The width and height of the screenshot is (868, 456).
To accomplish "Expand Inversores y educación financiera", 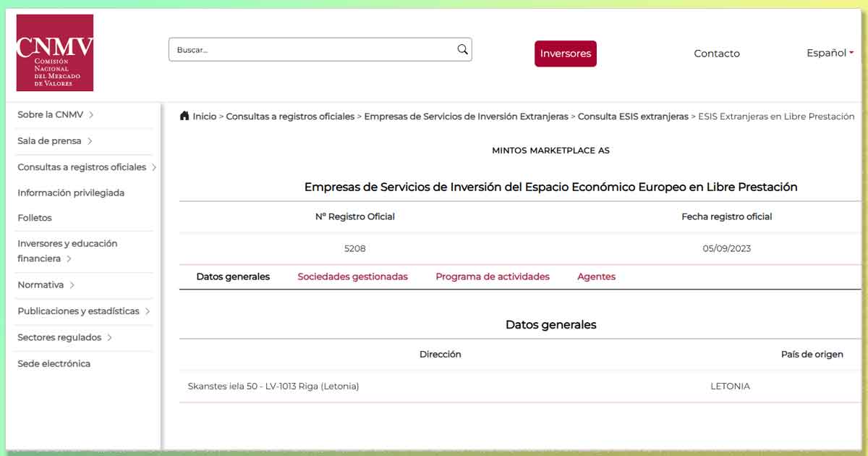I will click(67, 251).
